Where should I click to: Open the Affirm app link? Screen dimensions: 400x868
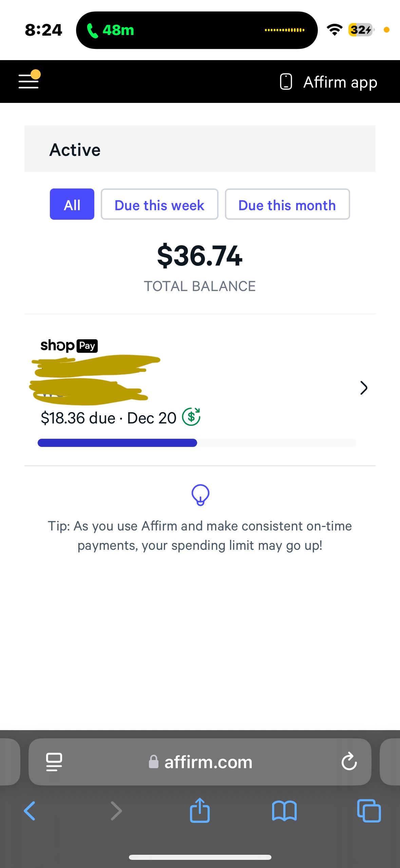(340, 82)
